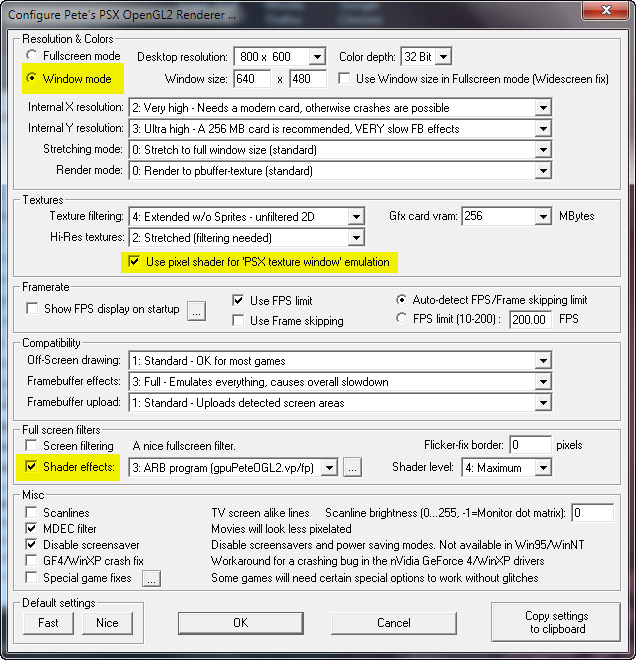Select the Fullscreen mode radio button
The height and width of the screenshot is (660, 636).
pyautogui.click(x=32, y=55)
